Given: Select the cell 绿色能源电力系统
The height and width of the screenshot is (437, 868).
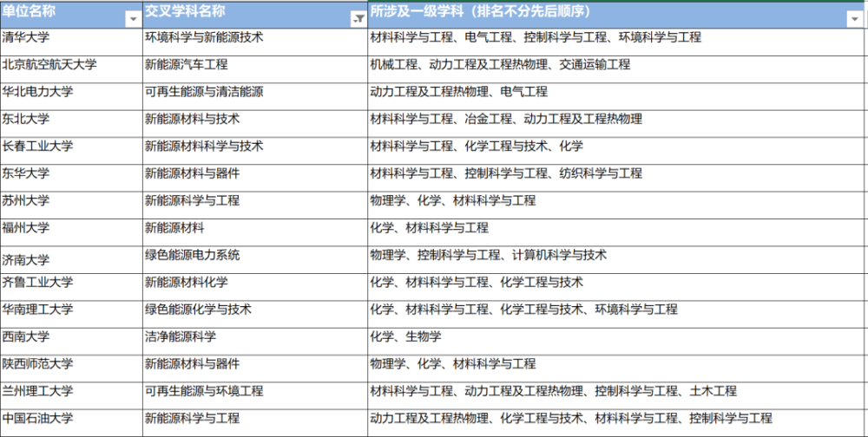Looking at the screenshot, I should pyautogui.click(x=254, y=259).
